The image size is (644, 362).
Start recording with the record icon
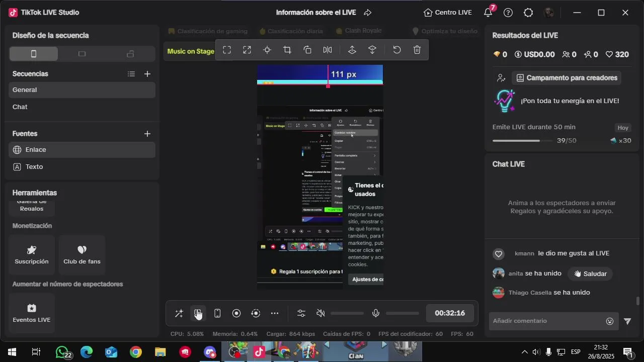tap(236, 313)
